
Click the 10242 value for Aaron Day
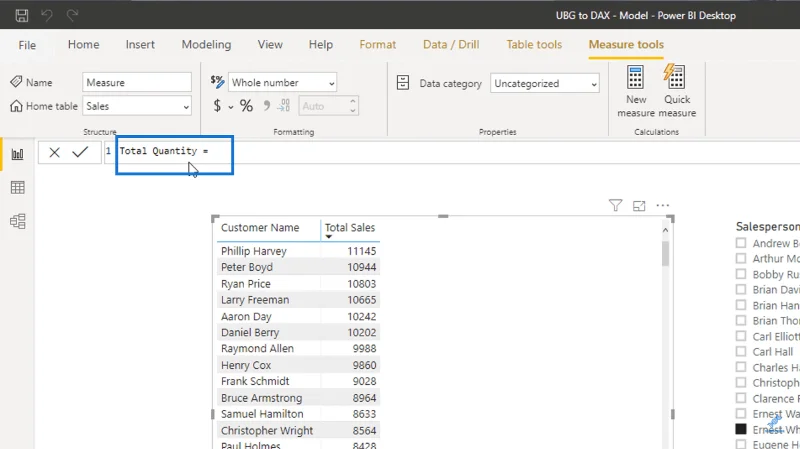click(362, 316)
